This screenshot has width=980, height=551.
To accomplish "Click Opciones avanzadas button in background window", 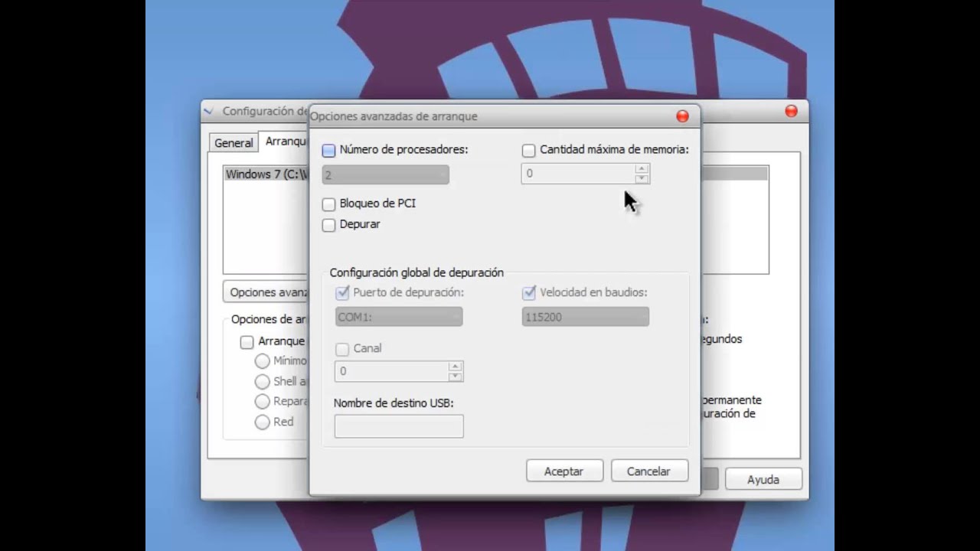I will click(266, 292).
